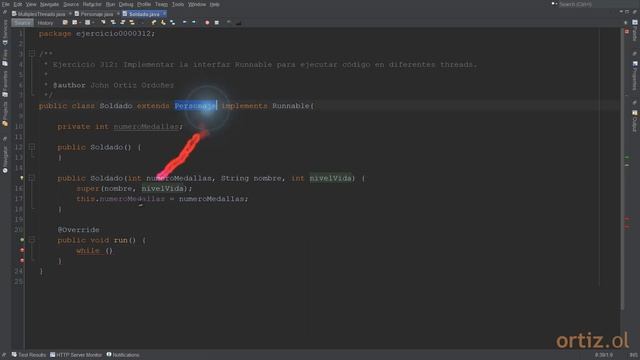The image size is (640, 360).
Task: Click the Shift Line Right icon
Action: (194, 22)
